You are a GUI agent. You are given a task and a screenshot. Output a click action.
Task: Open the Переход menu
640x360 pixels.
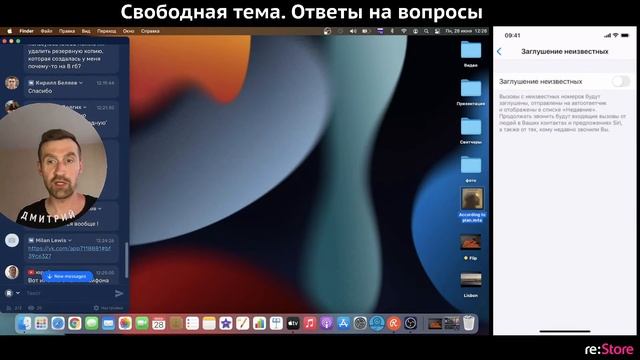click(107, 31)
